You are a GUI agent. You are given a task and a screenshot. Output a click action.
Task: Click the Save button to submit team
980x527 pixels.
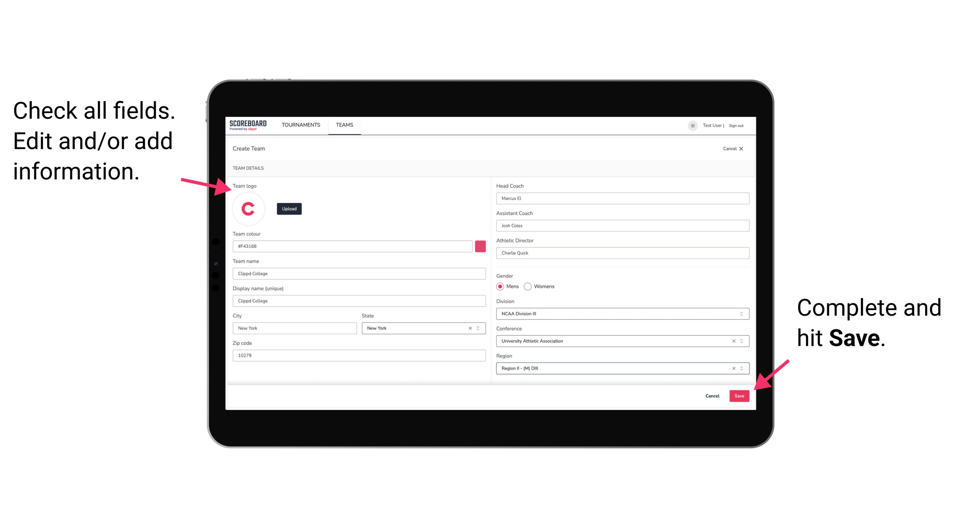740,395
